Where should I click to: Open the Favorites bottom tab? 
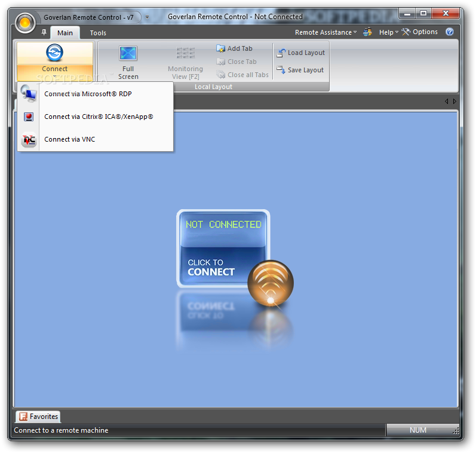click(x=38, y=417)
